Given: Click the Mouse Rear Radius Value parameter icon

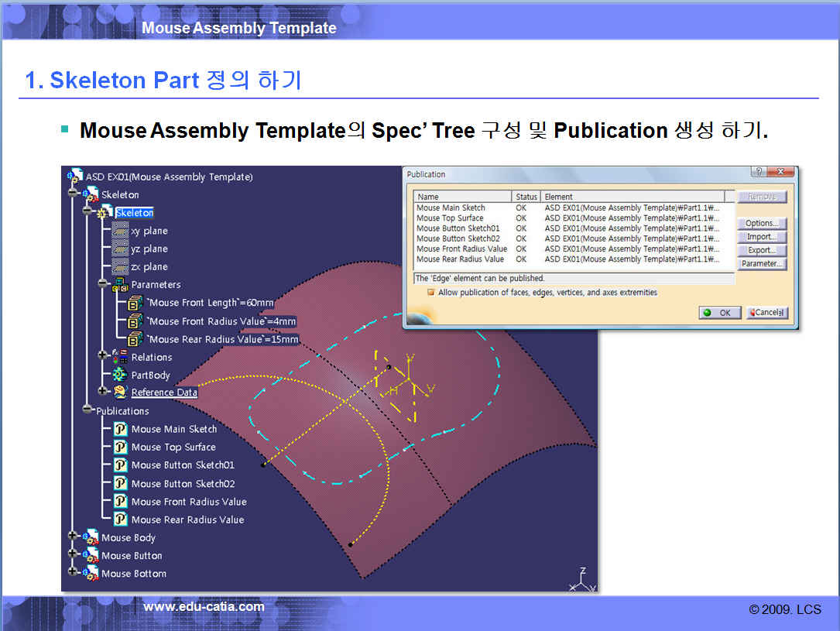Looking at the screenshot, I should (x=135, y=339).
